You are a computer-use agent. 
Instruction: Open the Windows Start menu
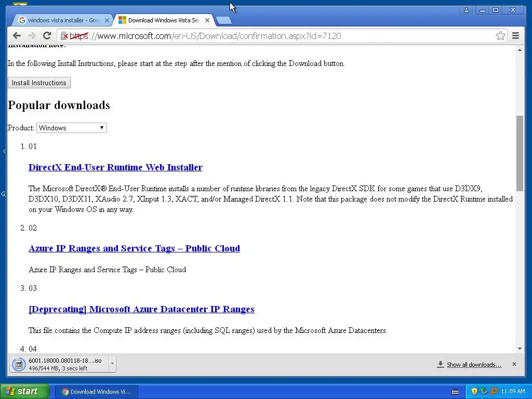(x=25, y=391)
